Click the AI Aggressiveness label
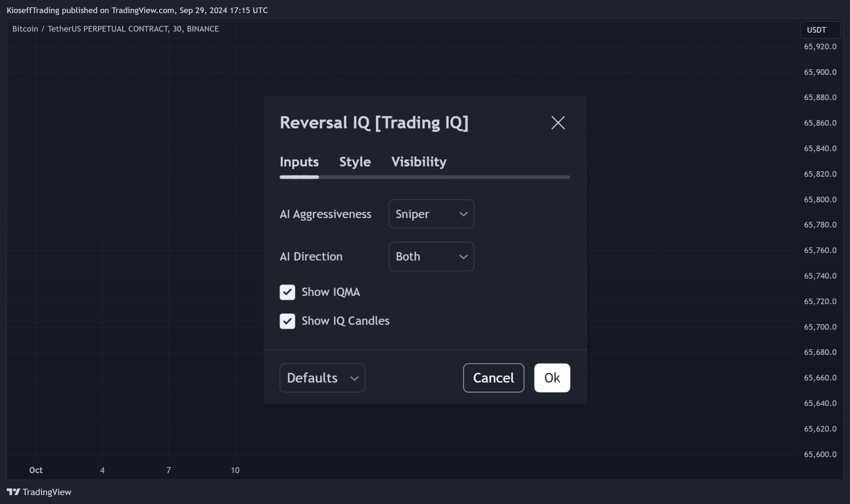 pyautogui.click(x=325, y=214)
